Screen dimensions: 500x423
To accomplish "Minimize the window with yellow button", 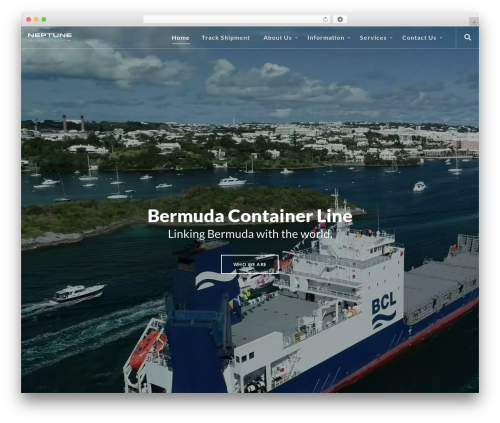I will pos(36,20).
